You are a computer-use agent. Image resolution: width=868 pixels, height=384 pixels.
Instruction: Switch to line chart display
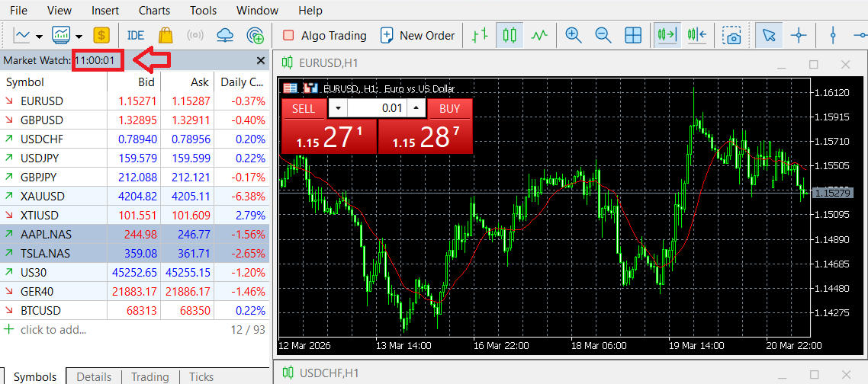539,35
